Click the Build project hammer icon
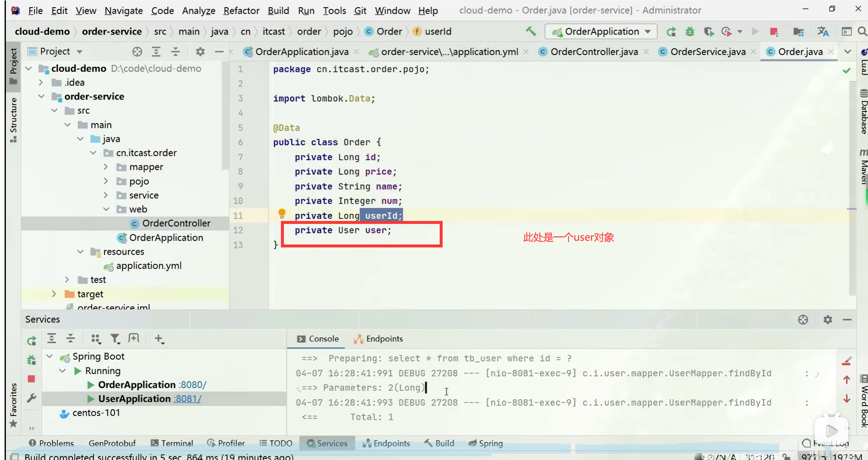 coord(531,31)
